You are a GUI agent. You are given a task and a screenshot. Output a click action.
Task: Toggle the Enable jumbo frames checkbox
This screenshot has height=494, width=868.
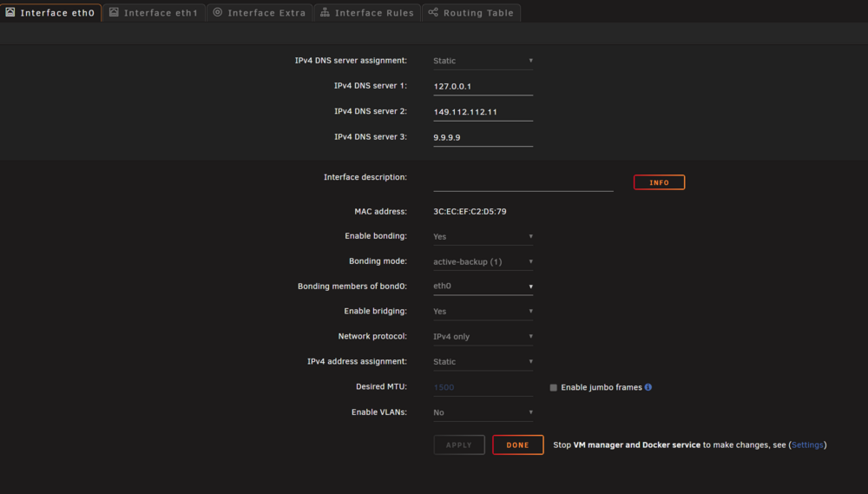click(x=553, y=388)
